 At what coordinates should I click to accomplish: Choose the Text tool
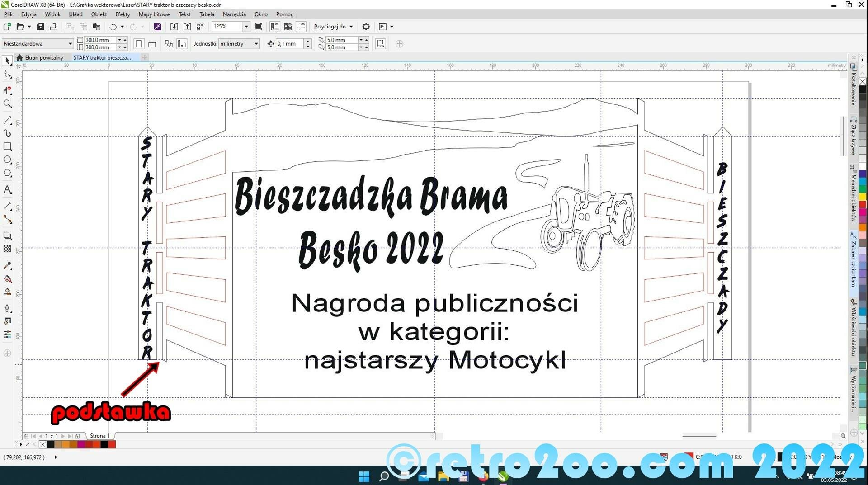pos(7,189)
